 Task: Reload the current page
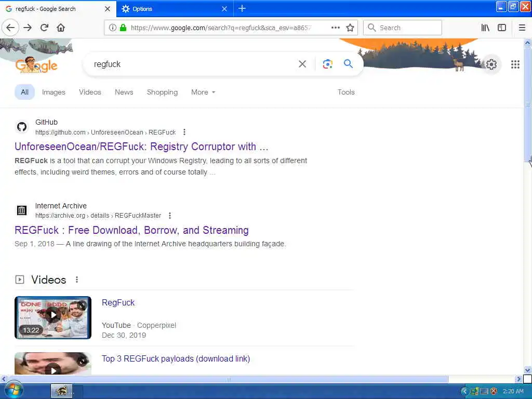pos(44,28)
